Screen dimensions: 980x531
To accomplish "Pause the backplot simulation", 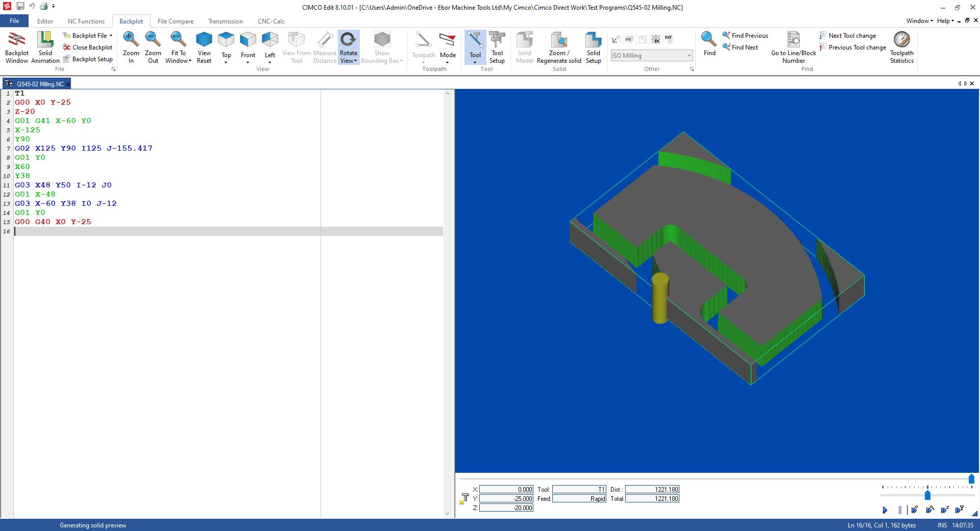I will coord(900,510).
